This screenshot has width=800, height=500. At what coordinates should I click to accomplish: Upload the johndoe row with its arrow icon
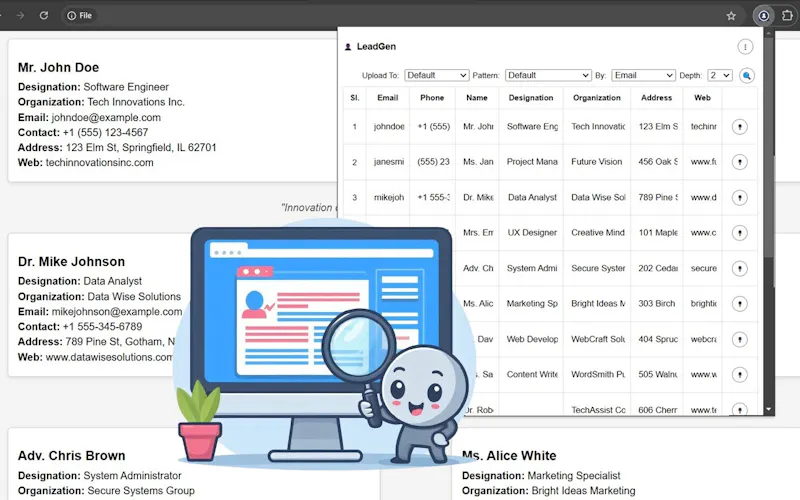tap(739, 127)
